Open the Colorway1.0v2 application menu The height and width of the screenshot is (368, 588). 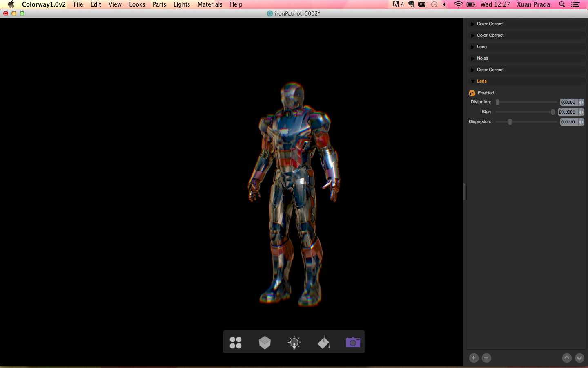(44, 4)
